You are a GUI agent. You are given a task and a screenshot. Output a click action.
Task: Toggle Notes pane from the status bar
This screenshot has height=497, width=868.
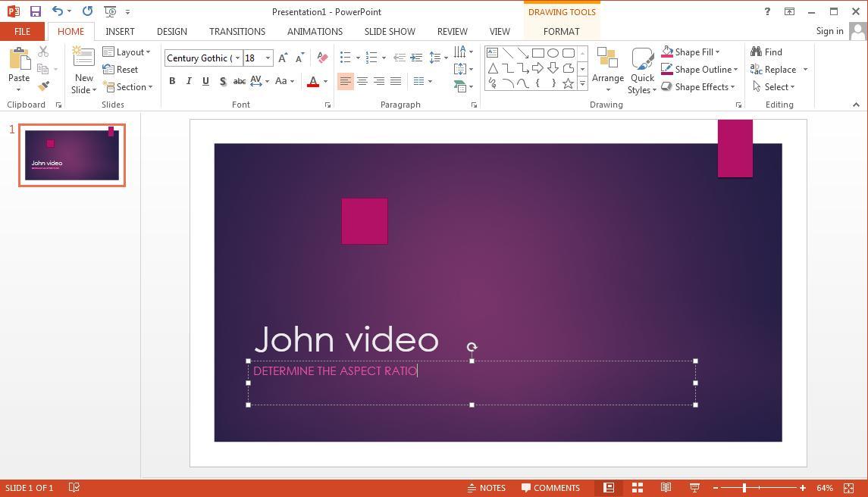coord(492,487)
